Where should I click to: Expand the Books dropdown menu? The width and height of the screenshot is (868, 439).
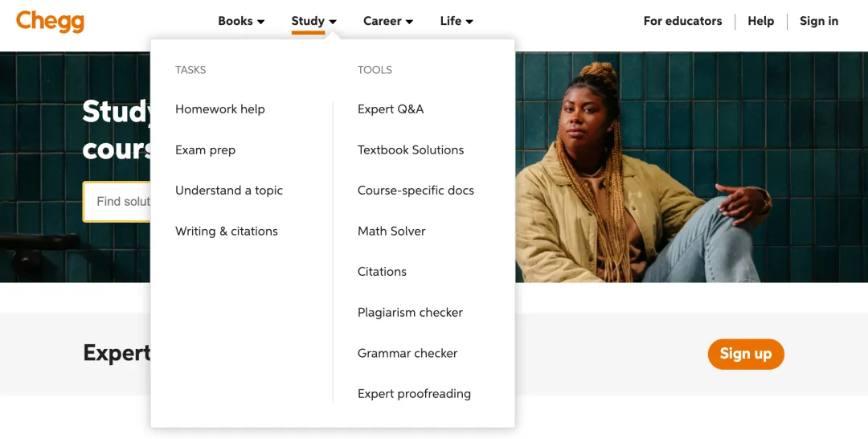241,21
